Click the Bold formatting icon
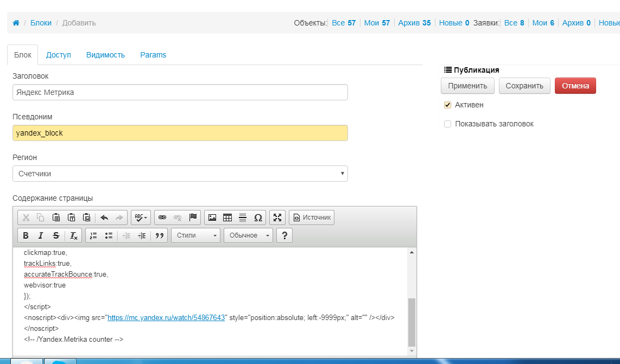The image size is (620, 364). click(x=26, y=235)
